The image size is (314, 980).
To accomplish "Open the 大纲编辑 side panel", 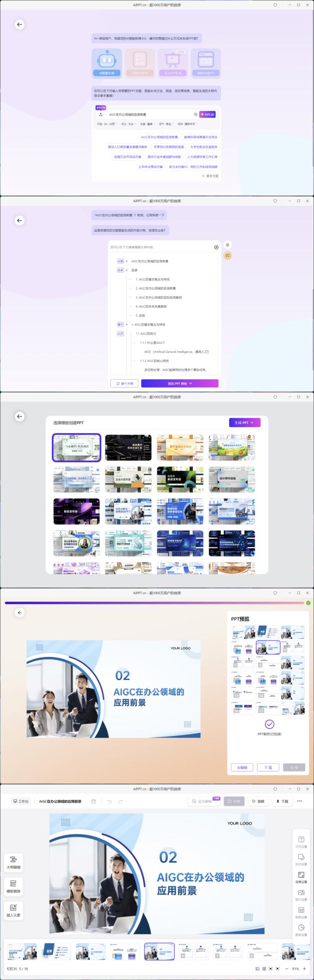I will [x=13, y=862].
